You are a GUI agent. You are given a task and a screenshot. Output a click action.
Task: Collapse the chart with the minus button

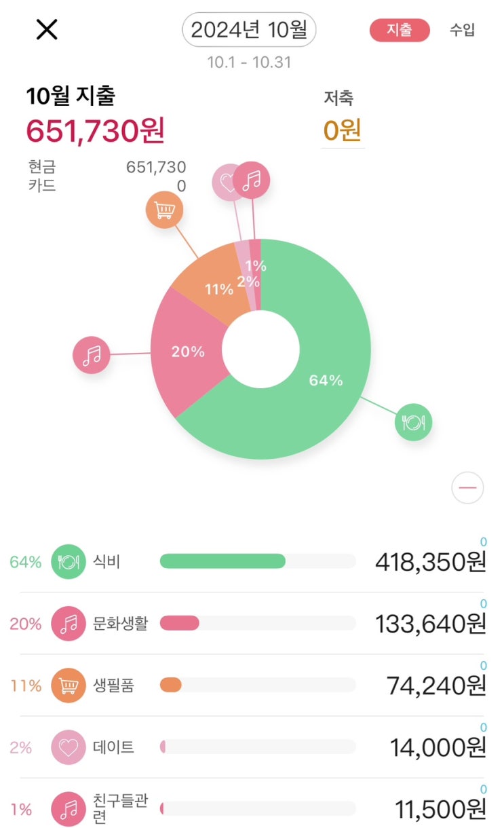(467, 487)
